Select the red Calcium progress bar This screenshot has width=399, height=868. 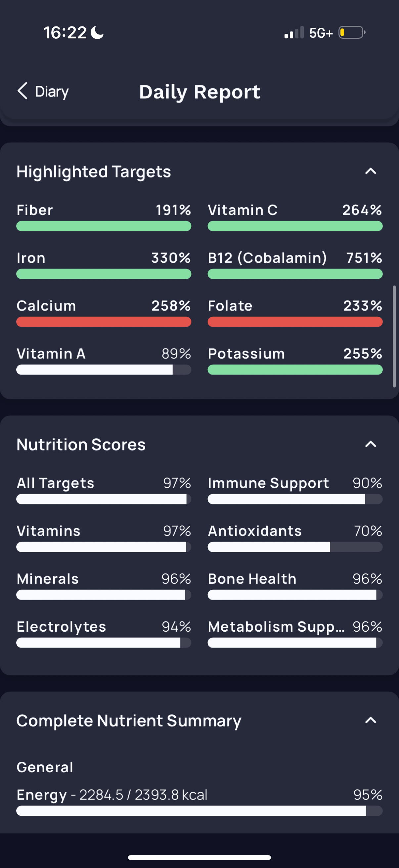click(x=104, y=322)
